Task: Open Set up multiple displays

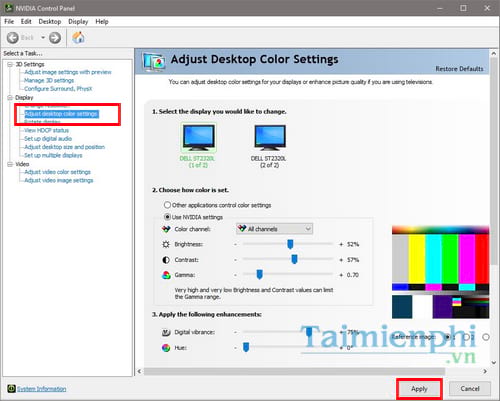Action: point(53,155)
